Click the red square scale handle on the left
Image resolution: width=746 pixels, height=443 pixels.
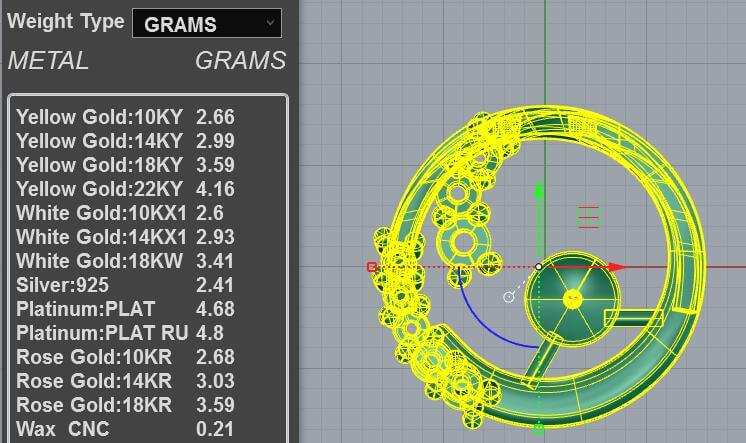coord(372,267)
